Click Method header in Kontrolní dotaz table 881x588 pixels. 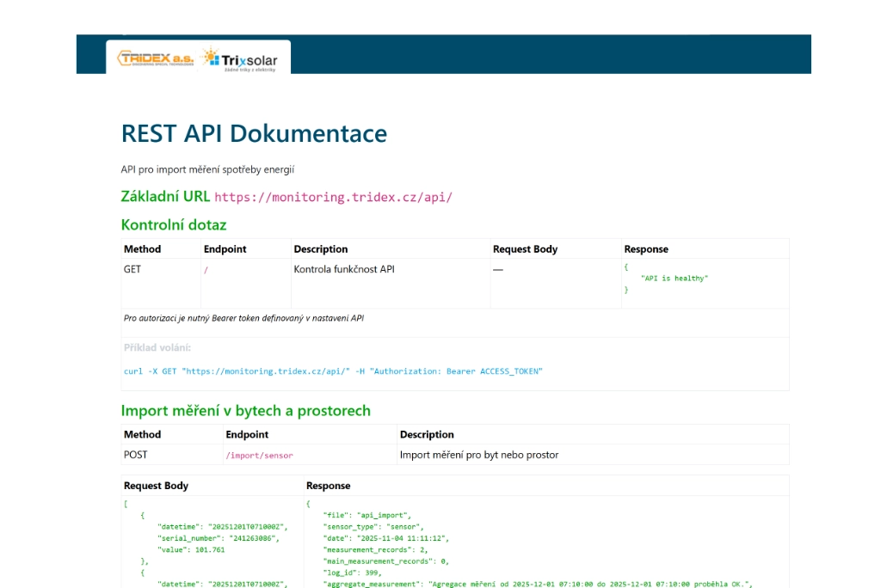(142, 248)
